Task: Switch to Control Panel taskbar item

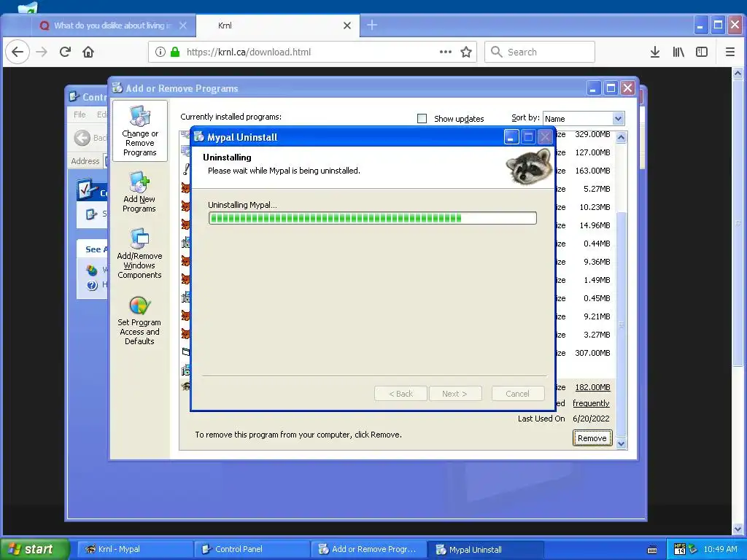Action: pos(252,549)
